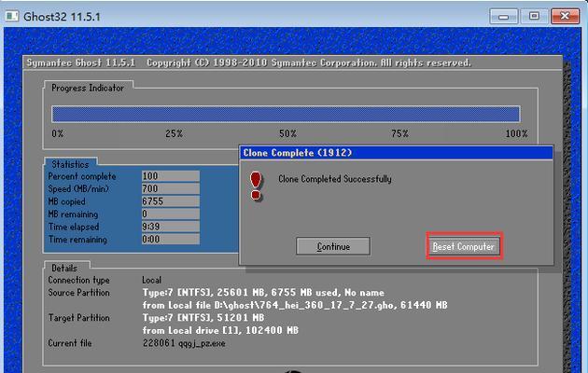Click the full progress indicator bar
Screen dimensions: 588x373
point(286,114)
